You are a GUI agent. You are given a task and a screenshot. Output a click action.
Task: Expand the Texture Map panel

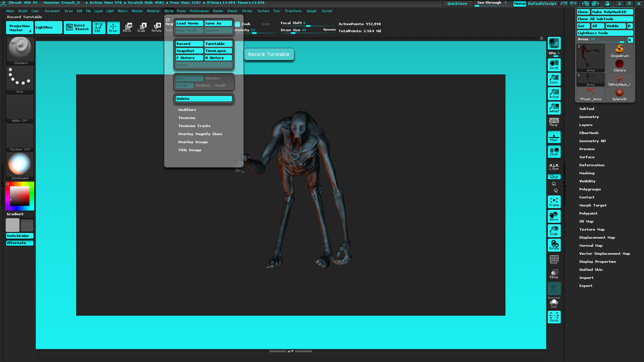591,229
